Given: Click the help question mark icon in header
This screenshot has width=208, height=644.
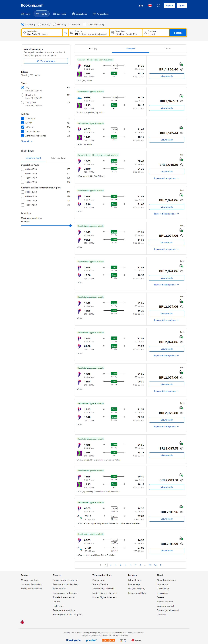Looking at the screenshot, I should tap(159, 6).
